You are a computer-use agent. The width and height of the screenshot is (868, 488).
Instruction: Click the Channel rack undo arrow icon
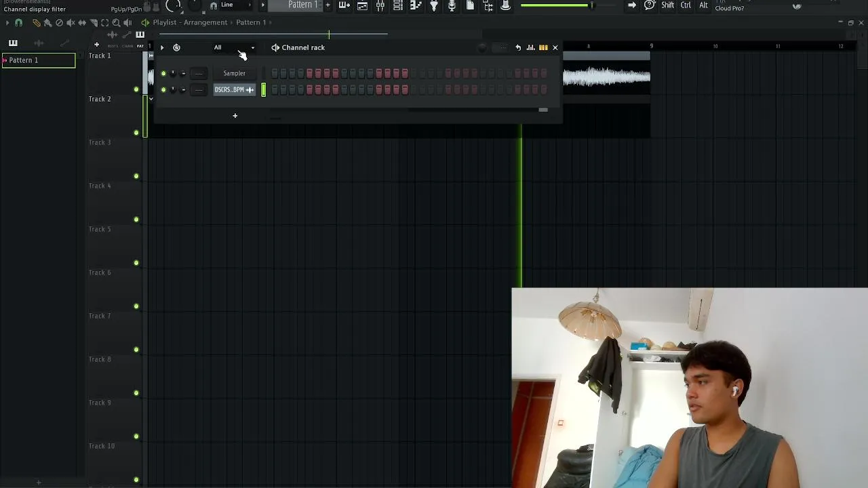(518, 47)
